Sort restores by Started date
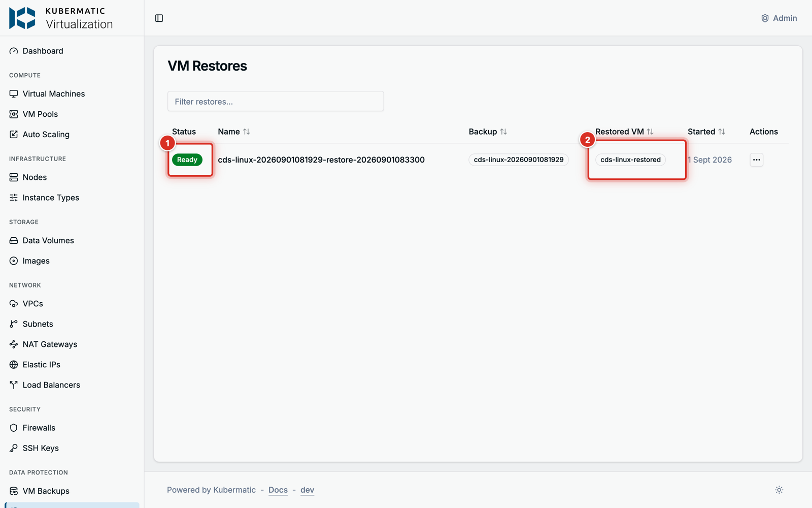 pos(706,132)
